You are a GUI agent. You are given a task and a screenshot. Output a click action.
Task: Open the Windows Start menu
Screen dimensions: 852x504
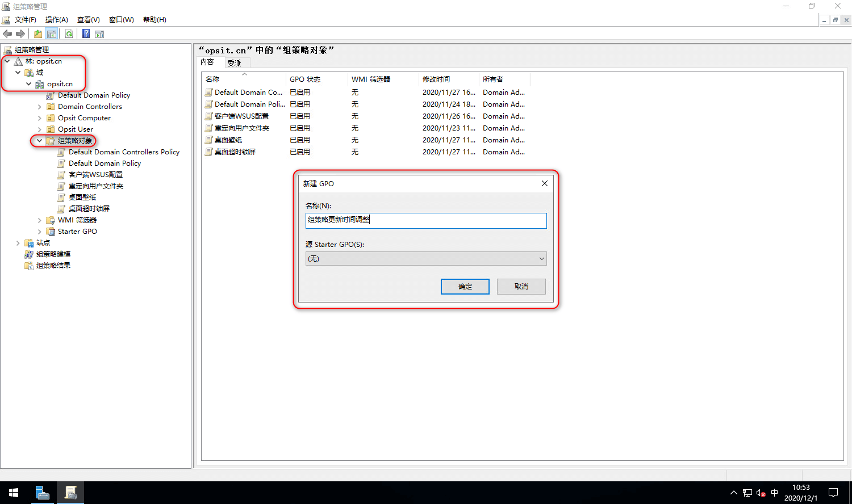pyautogui.click(x=14, y=493)
